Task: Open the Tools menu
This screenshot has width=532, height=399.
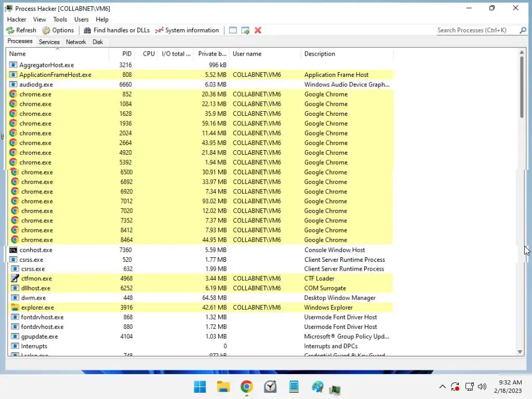Action: coord(60,19)
